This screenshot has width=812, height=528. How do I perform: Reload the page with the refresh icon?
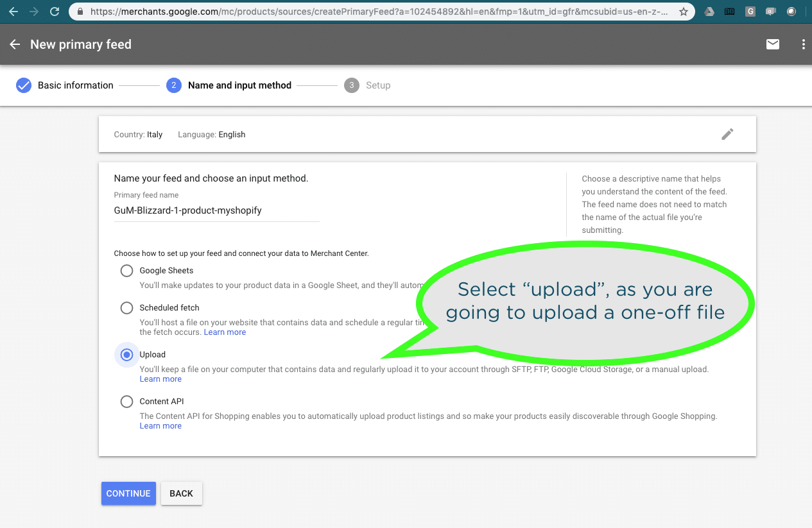pos(55,12)
